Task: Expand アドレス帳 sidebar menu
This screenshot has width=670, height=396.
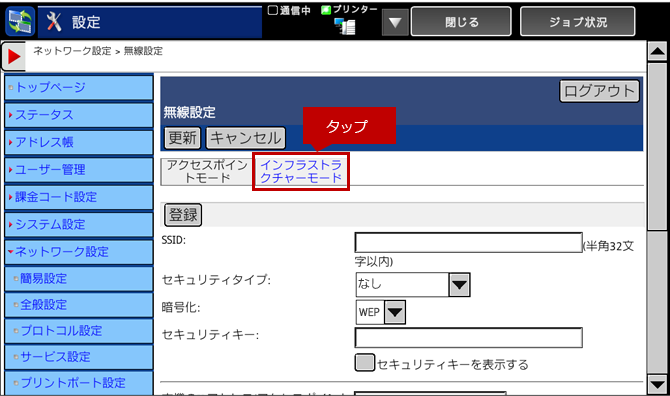Action: pyautogui.click(x=79, y=142)
